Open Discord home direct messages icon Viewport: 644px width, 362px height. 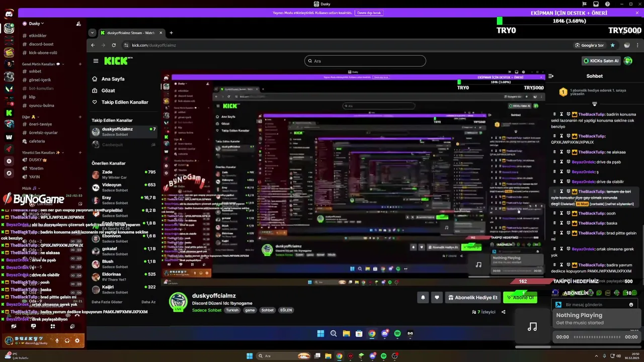click(9, 15)
